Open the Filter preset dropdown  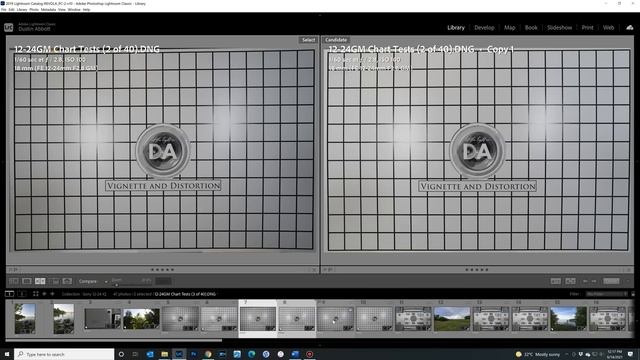(607, 294)
